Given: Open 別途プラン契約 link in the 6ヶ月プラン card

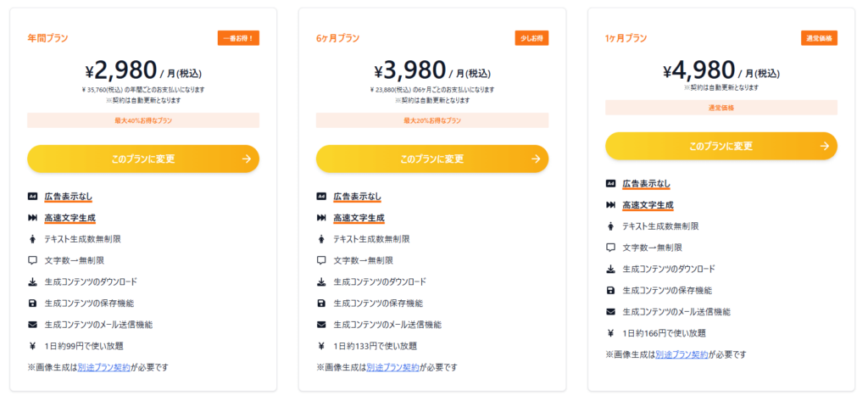Looking at the screenshot, I should coord(392,367).
